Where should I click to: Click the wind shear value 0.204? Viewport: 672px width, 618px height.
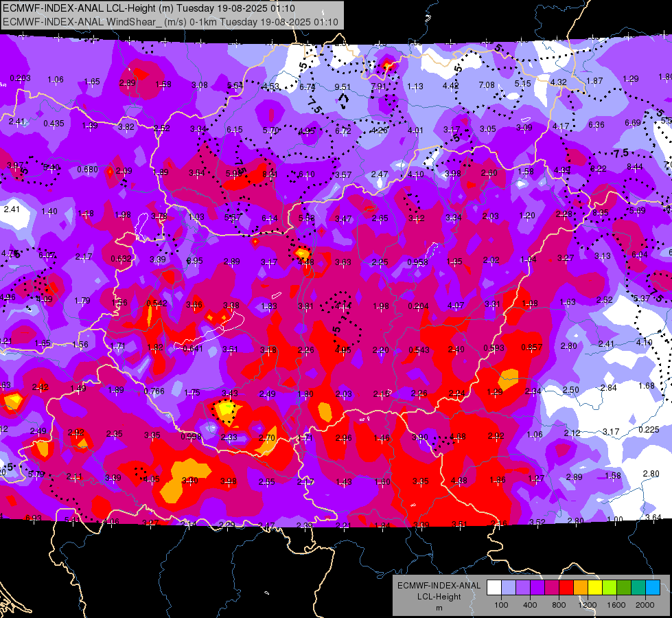(418, 306)
